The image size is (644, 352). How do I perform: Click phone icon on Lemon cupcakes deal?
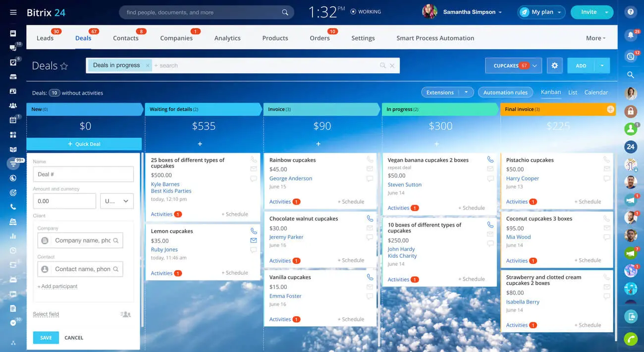pyautogui.click(x=254, y=231)
